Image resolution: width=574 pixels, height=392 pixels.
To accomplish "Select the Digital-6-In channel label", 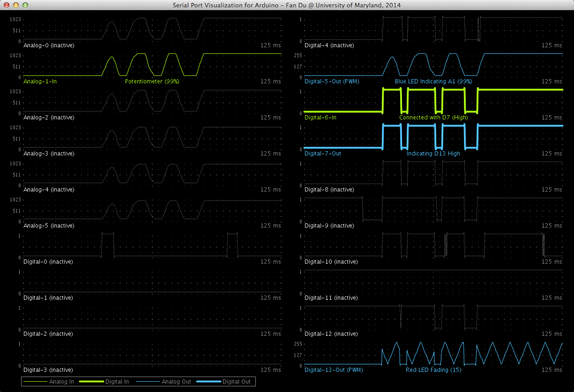I will click(x=321, y=118).
